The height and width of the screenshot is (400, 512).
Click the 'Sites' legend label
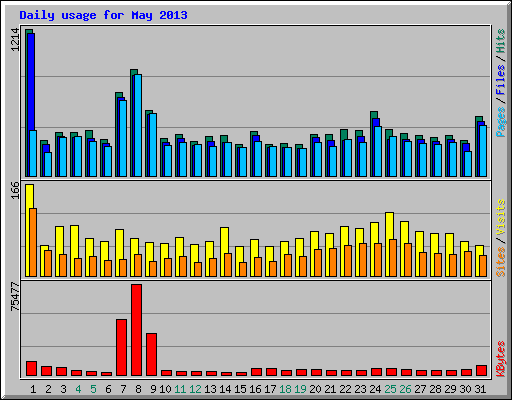501,262
